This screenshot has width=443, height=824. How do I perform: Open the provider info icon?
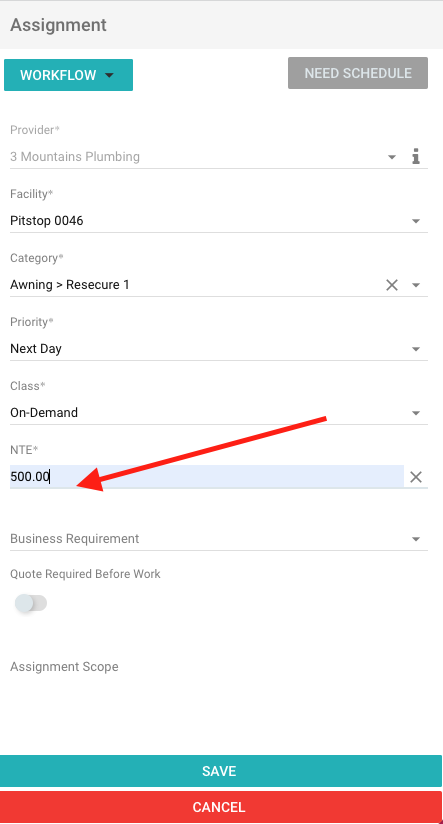click(x=416, y=157)
